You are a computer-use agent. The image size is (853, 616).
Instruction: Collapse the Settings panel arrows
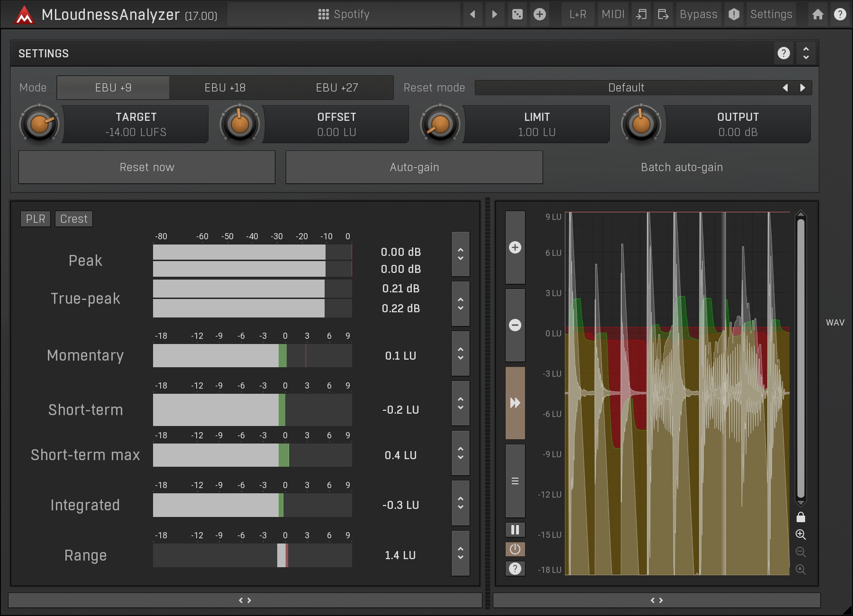pos(806,53)
